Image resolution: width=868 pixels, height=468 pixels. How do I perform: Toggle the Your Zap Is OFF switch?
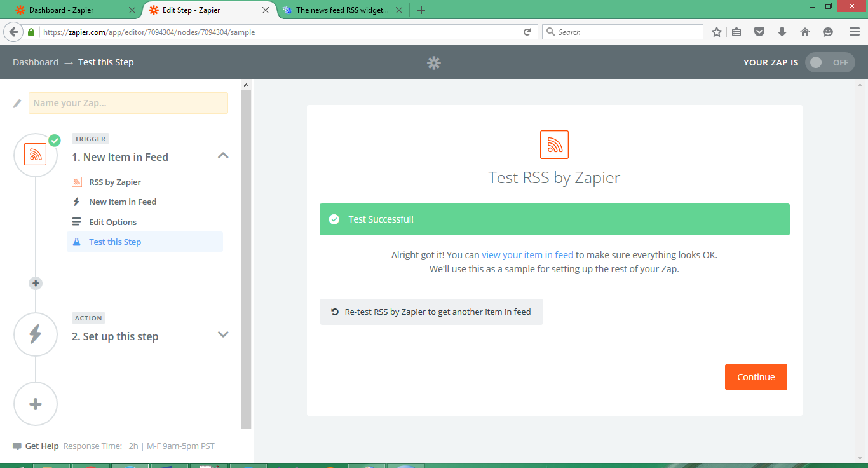pos(830,62)
